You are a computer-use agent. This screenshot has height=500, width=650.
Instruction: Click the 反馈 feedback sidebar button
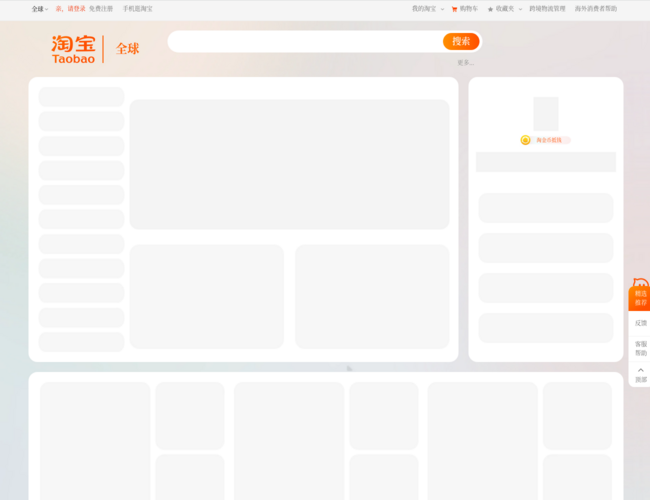point(640,323)
